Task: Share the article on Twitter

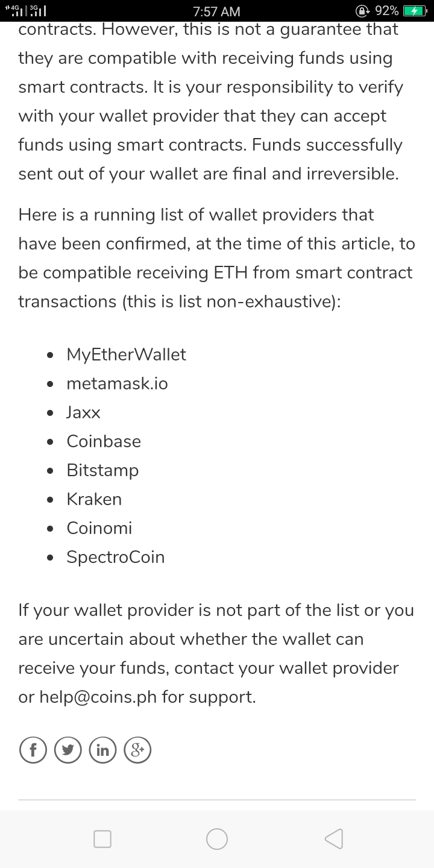Action: (x=68, y=750)
